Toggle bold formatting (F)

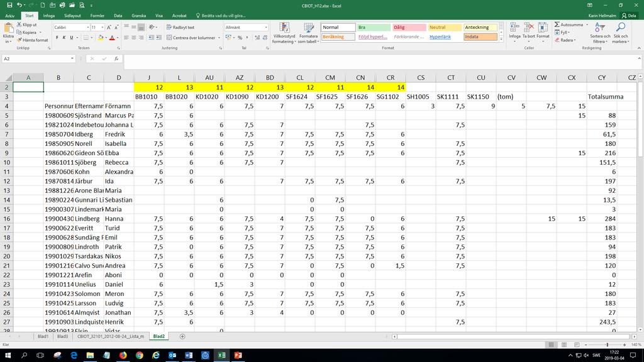[57, 38]
